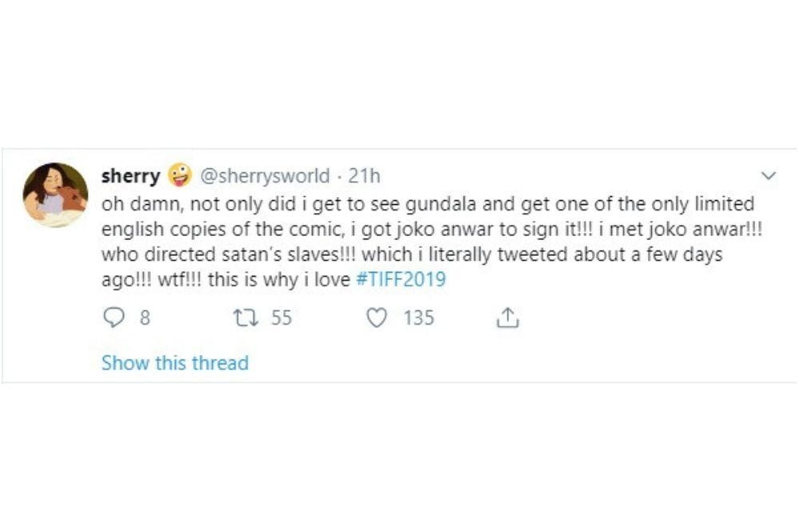Click the like count of 135
The image size is (798, 532).
(x=419, y=318)
